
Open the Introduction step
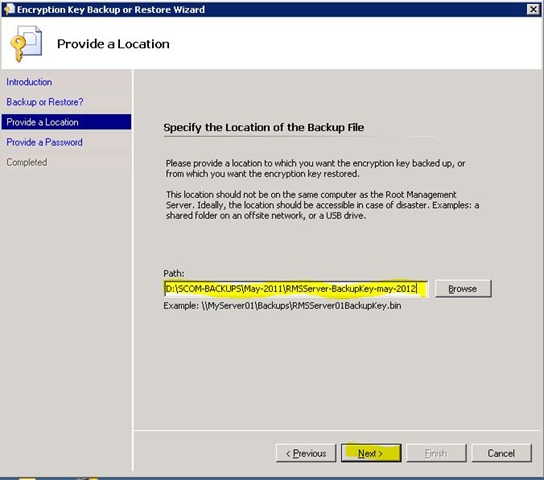tap(29, 82)
